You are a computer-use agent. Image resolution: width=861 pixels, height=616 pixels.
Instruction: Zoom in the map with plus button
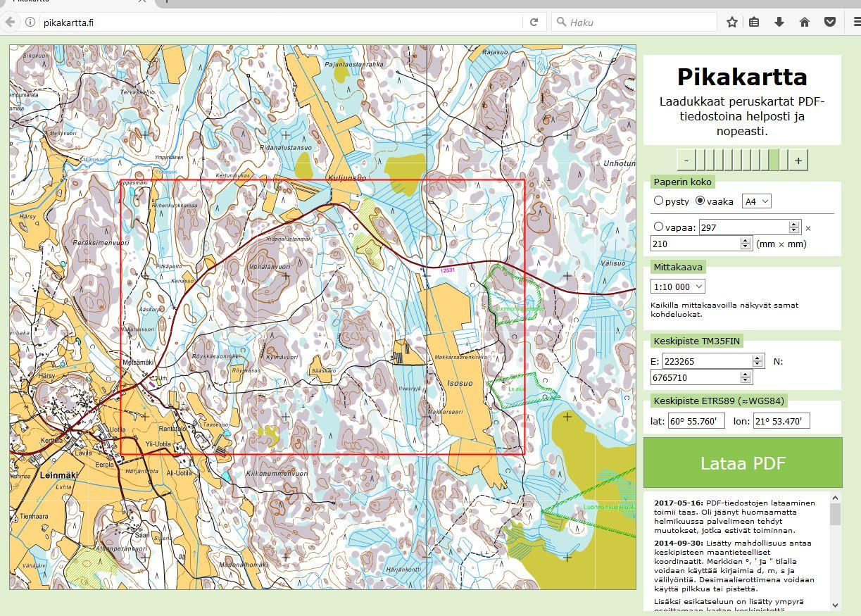click(x=798, y=161)
